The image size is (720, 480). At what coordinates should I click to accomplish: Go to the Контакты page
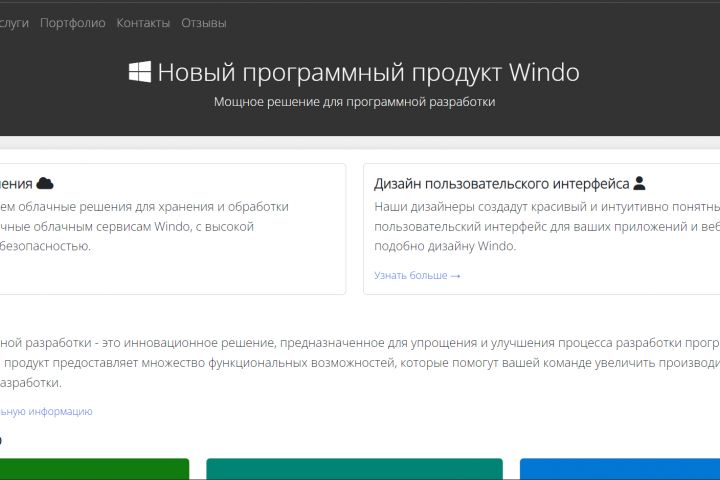[143, 23]
